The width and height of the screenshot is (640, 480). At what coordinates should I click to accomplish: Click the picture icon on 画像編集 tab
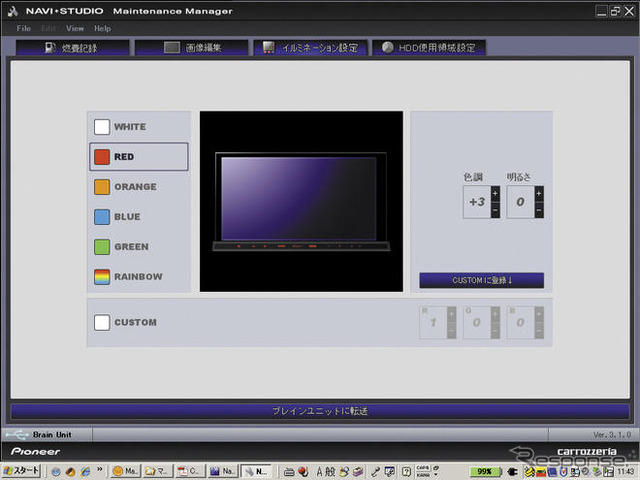(x=172, y=48)
